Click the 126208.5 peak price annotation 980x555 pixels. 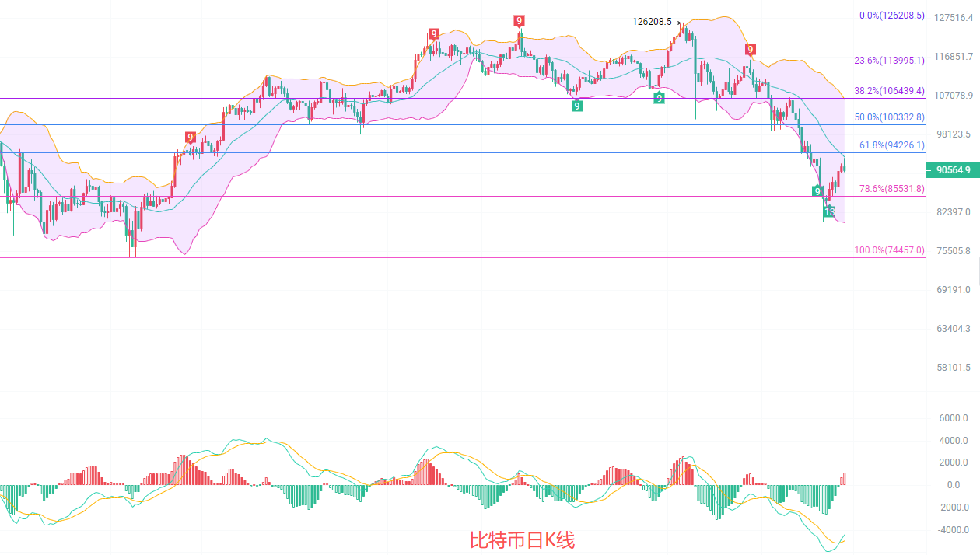click(652, 22)
